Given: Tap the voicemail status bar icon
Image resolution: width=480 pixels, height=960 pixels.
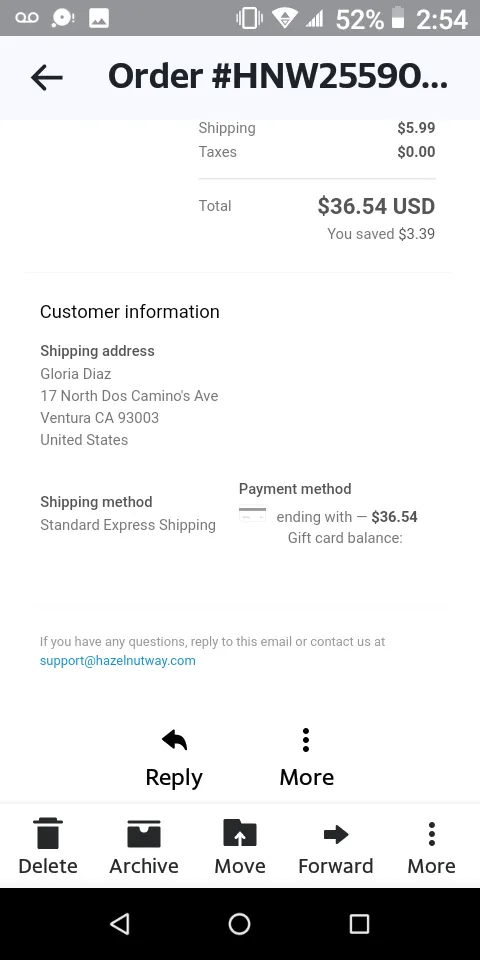Looking at the screenshot, I should [x=26, y=18].
